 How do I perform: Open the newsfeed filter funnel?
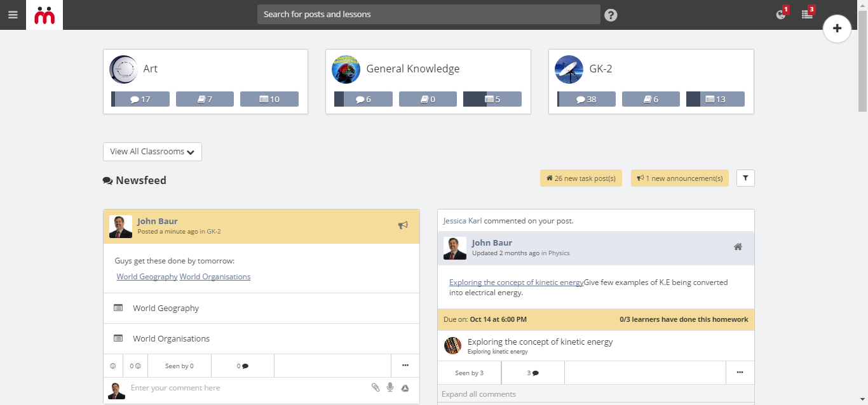(745, 178)
